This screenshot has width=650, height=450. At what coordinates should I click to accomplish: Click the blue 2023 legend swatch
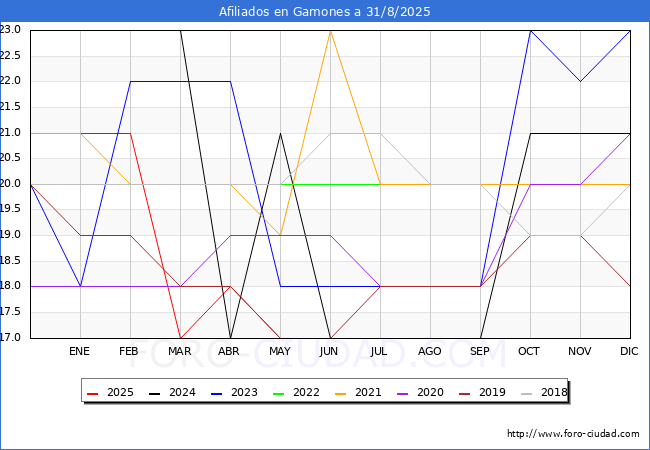pos(216,393)
